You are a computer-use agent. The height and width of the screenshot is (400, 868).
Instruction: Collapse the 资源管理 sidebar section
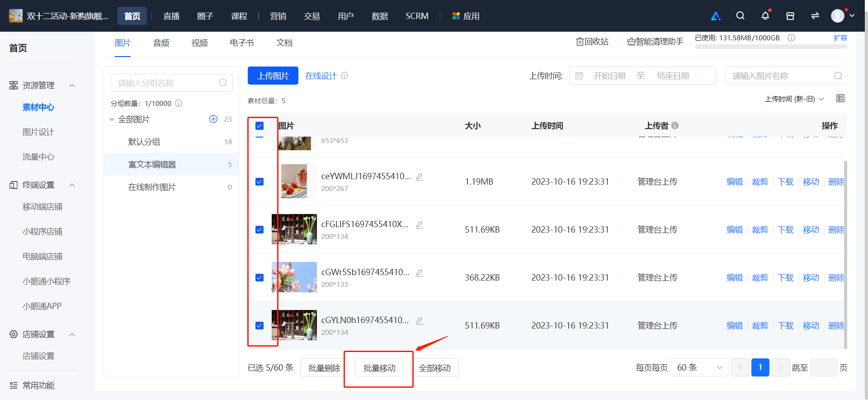click(72, 86)
